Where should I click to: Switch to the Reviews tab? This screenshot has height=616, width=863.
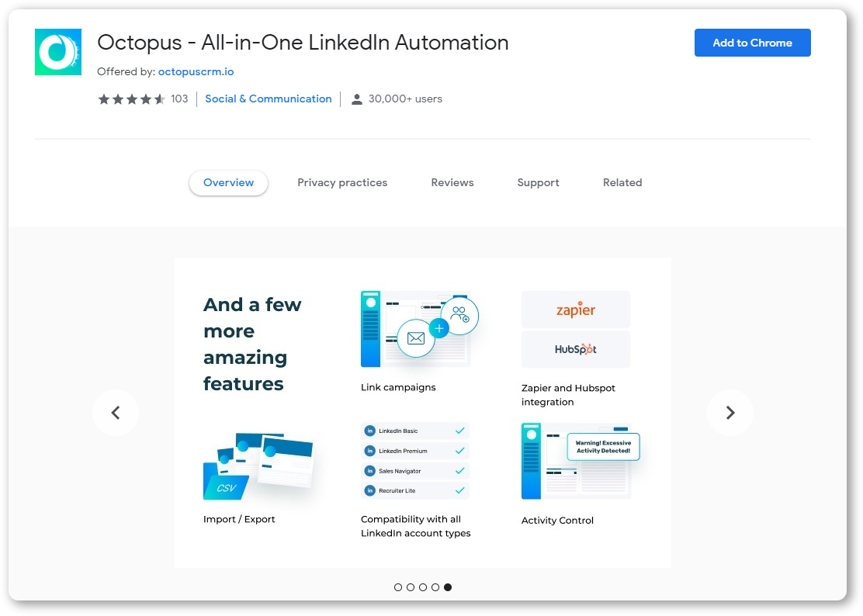(452, 182)
